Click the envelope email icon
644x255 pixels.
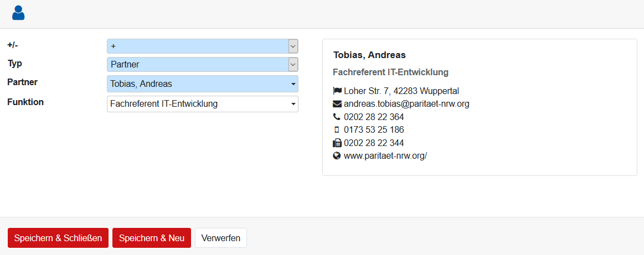pyautogui.click(x=337, y=104)
